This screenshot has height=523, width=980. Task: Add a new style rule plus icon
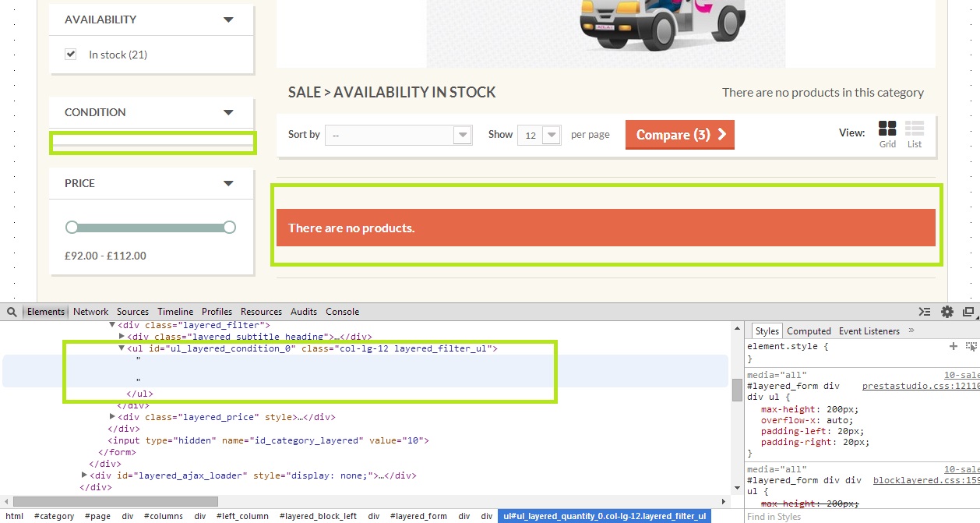[953, 346]
